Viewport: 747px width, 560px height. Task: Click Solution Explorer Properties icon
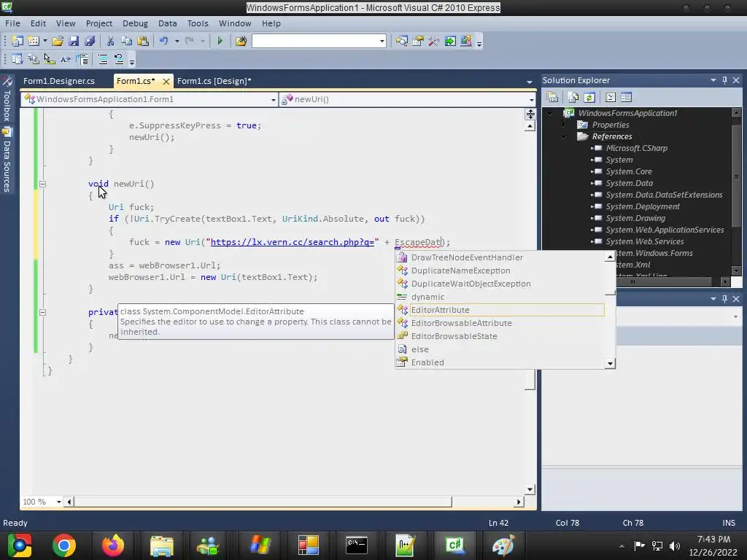[552, 97]
